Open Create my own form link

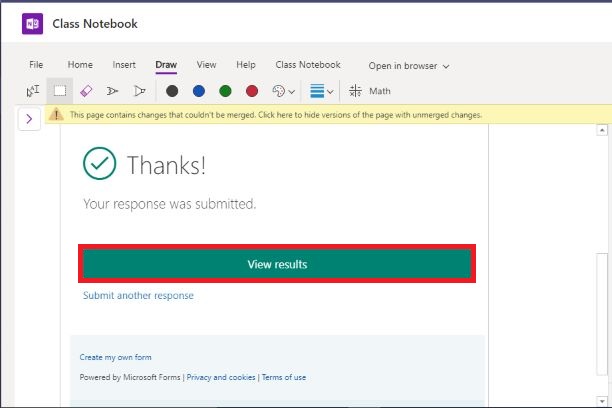tap(116, 357)
